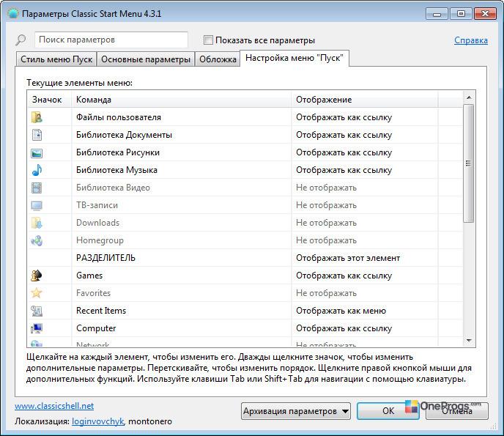Click the OK button
This screenshot has height=436, width=504.
click(x=388, y=411)
